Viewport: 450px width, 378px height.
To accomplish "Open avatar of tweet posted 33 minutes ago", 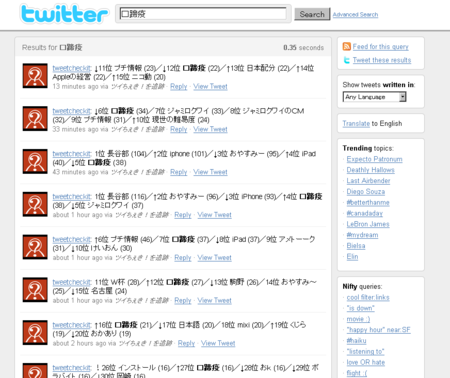I will click(35, 118).
